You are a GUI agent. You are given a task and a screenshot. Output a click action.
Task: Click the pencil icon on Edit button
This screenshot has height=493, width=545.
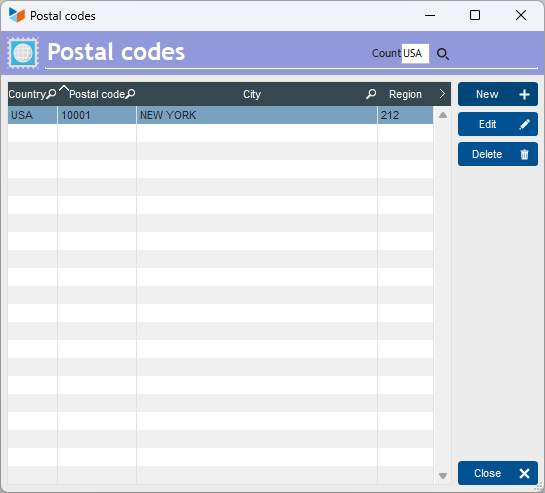tap(524, 124)
